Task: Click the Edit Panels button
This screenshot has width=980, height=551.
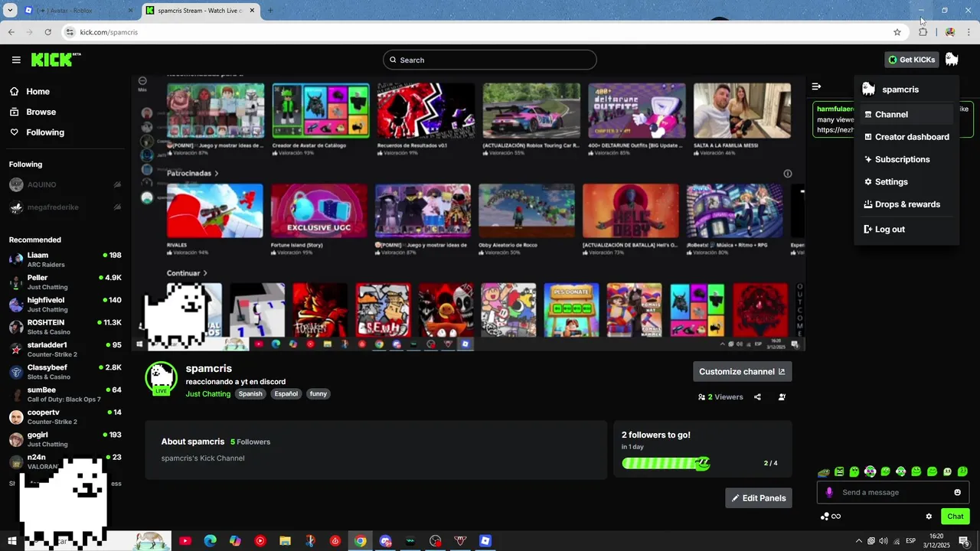Action: [x=759, y=498]
